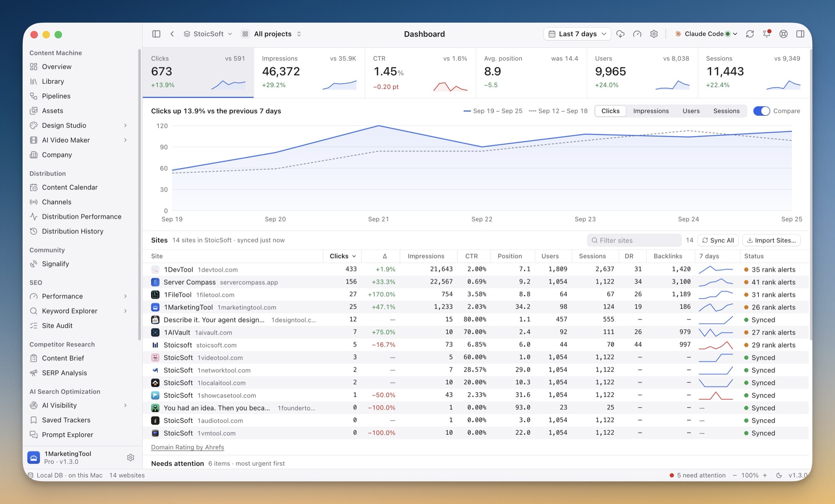The height and width of the screenshot is (504, 835).
Task: Click the settings gear beside 1MarketingTool Pro
Action: pyautogui.click(x=130, y=458)
